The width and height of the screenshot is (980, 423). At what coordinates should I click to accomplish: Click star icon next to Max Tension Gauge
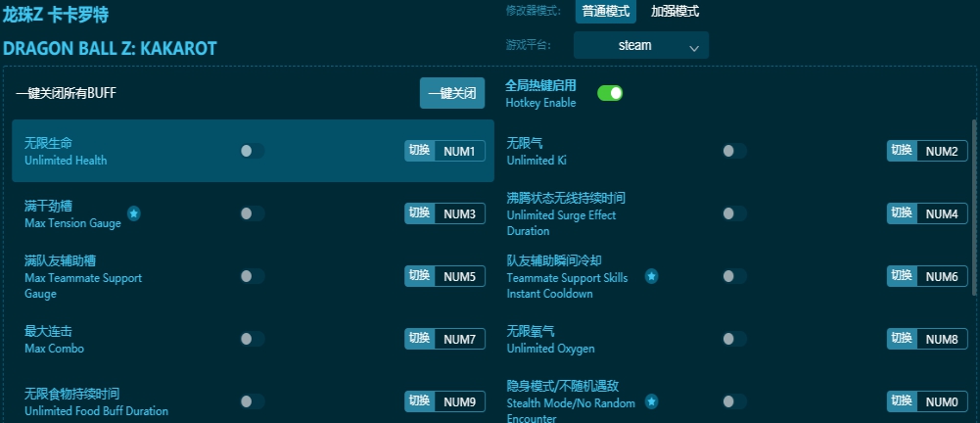tap(134, 213)
